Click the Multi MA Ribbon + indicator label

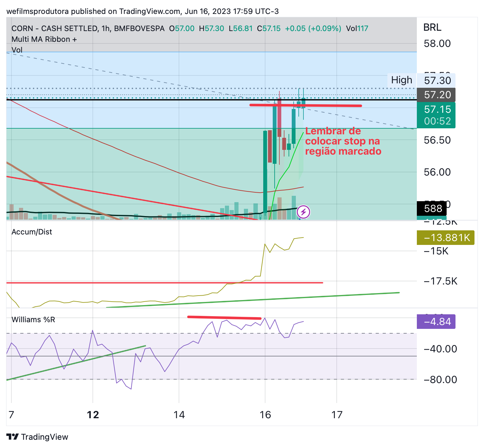(x=44, y=39)
